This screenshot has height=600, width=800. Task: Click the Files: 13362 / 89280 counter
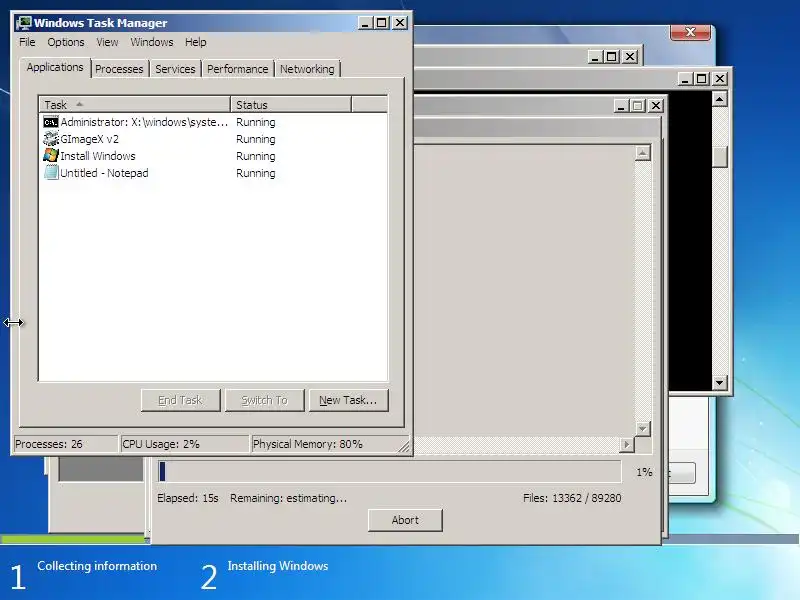pyautogui.click(x=572, y=498)
